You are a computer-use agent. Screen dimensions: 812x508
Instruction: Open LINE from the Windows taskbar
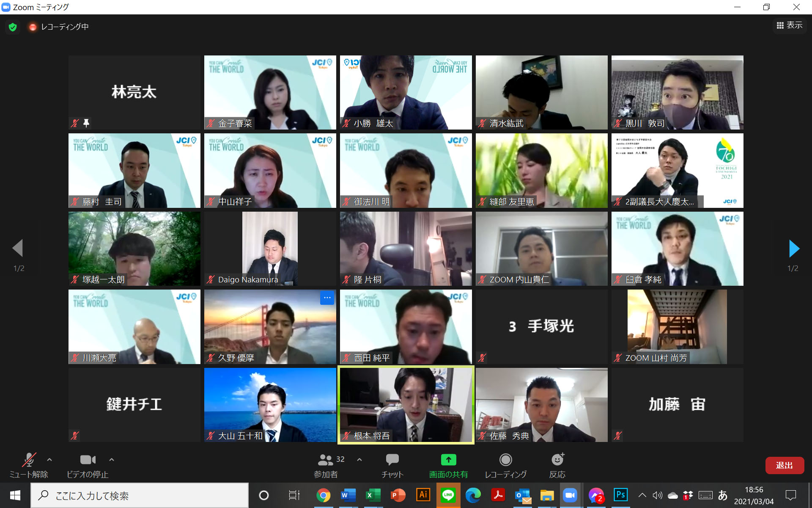448,495
